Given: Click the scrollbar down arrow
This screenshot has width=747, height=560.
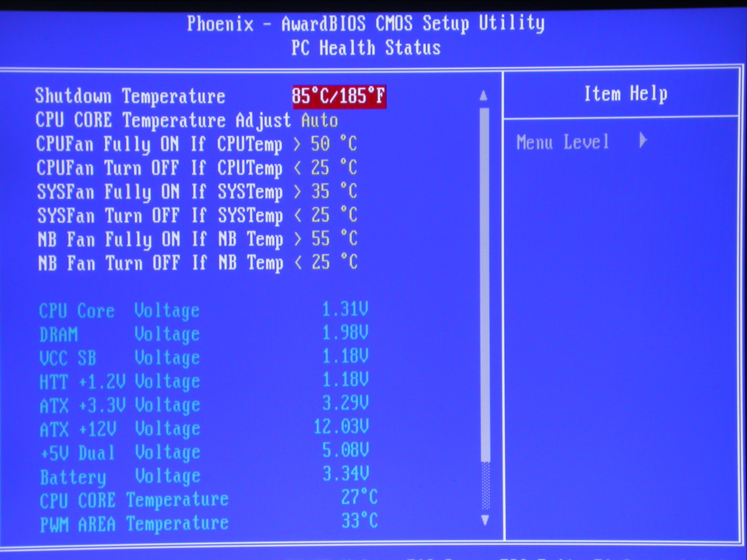Looking at the screenshot, I should pyautogui.click(x=484, y=520).
